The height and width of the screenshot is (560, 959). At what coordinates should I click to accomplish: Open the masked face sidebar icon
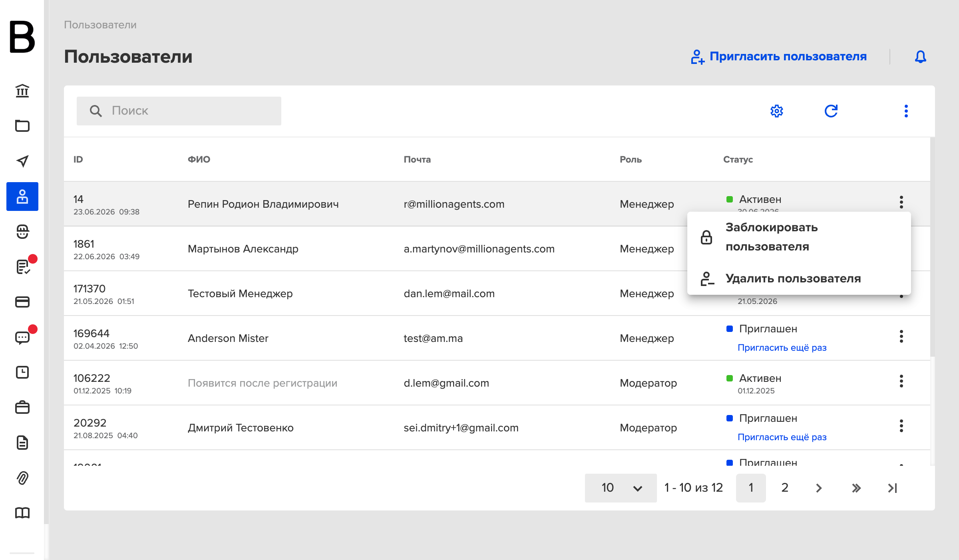[22, 232]
